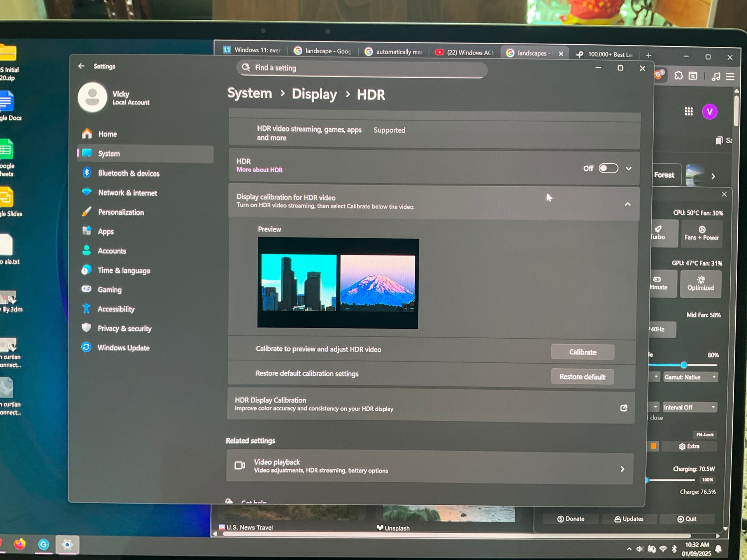747x560 pixels.
Task: Click the 80% brightness slider handle
Action: tap(684, 365)
